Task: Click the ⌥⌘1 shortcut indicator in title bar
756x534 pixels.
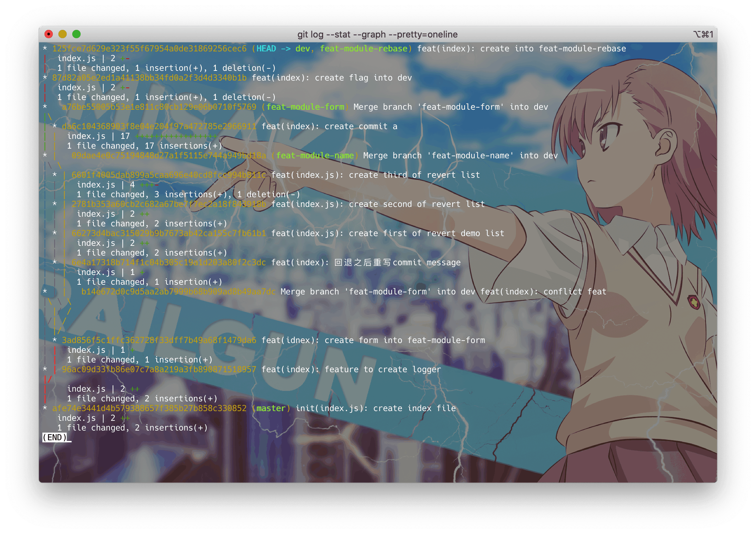Action: 703,34
